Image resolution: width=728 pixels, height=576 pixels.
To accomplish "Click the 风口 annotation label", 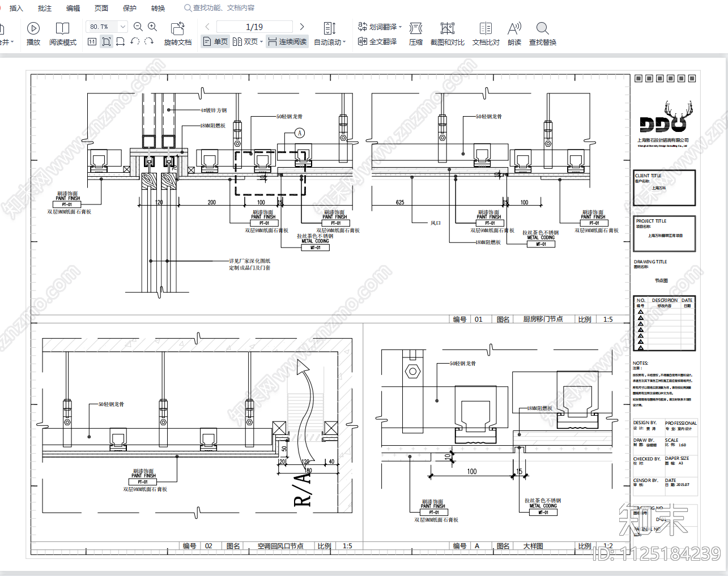I will tap(436, 223).
